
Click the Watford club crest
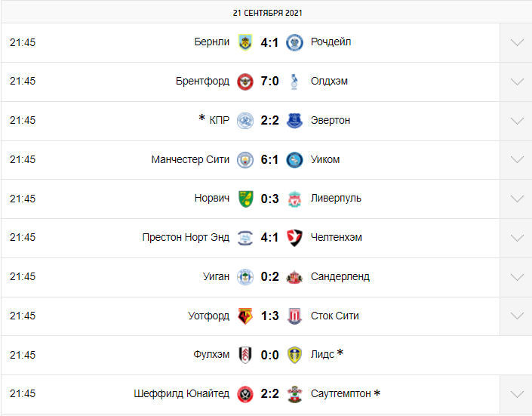(x=245, y=316)
